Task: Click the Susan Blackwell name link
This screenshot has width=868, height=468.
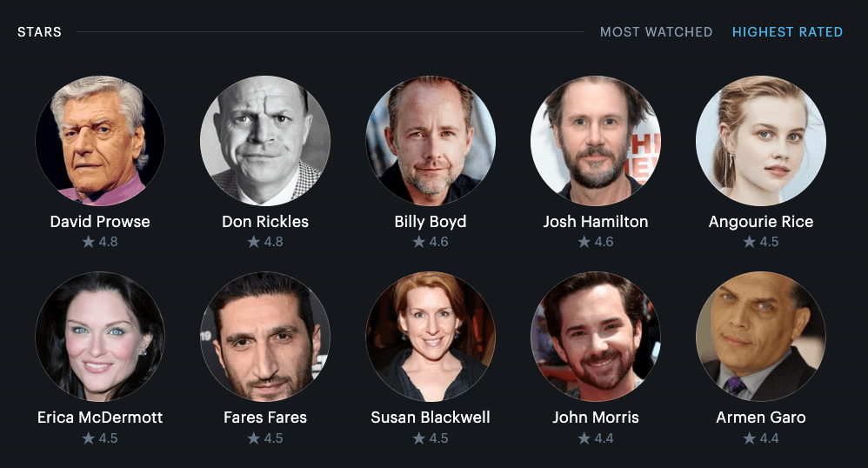Action: click(431, 417)
